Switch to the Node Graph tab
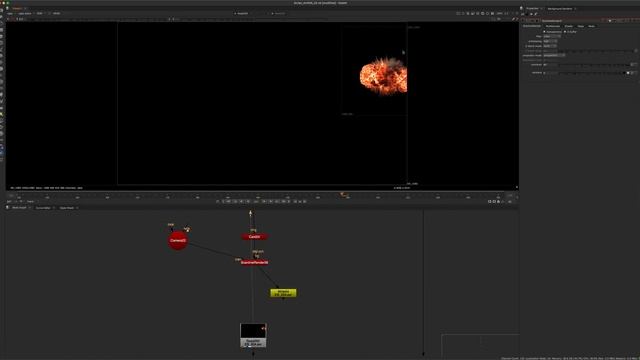Screen dimensions: 640x360 coord(19,208)
